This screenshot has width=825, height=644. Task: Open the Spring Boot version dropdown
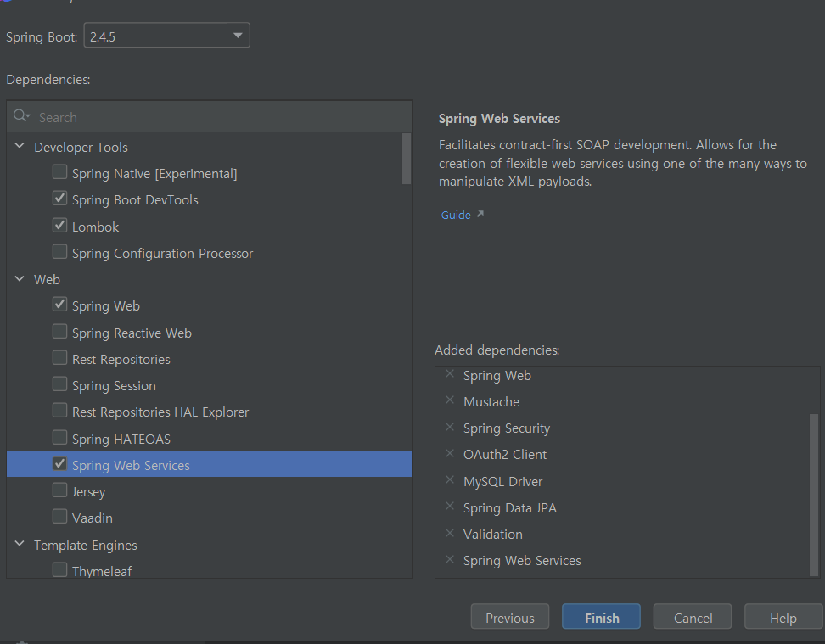point(167,36)
